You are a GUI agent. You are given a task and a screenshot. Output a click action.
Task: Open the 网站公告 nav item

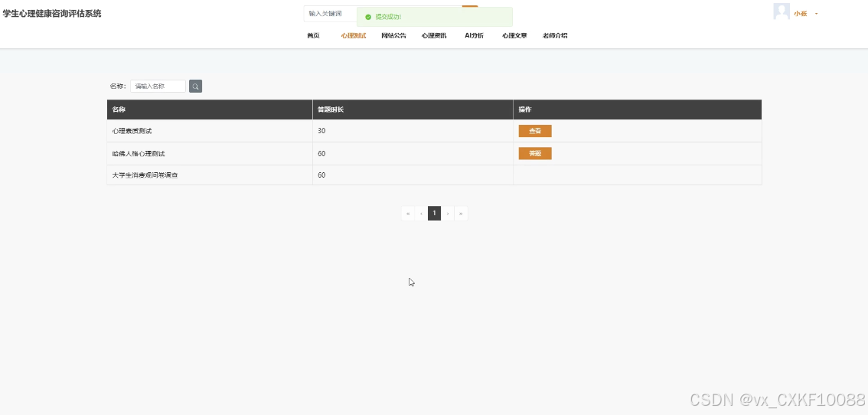click(393, 35)
